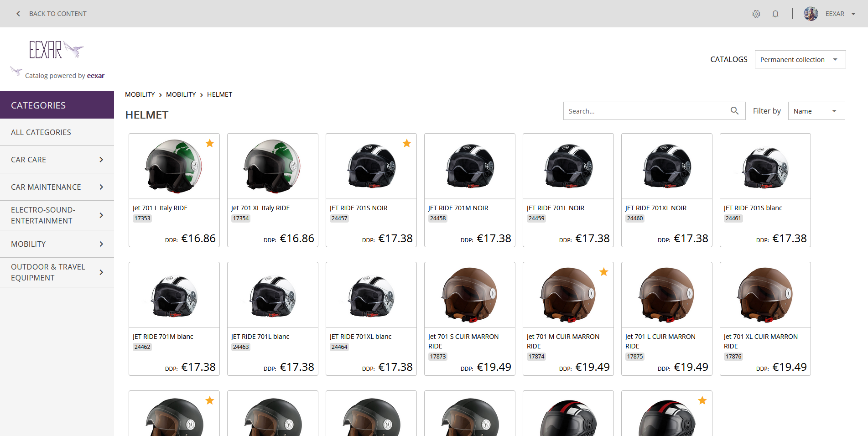Click the EEXAR user avatar
The height and width of the screenshot is (436, 868).
811,14
